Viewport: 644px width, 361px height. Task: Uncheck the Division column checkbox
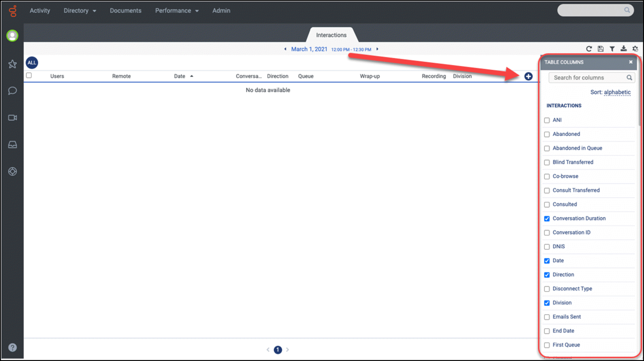tap(547, 303)
